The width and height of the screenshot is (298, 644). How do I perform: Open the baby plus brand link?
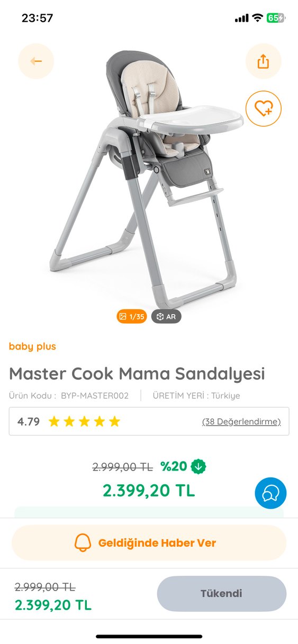coord(32,347)
